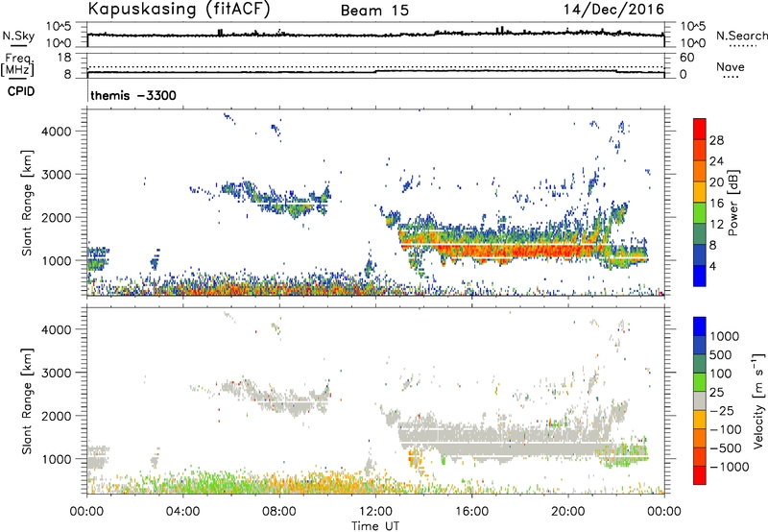
Task: Click the "Velocity [m s-1]" color bar label
Action: [758, 401]
